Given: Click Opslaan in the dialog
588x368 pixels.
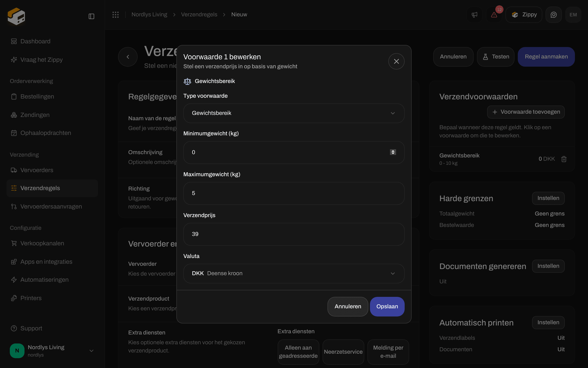Looking at the screenshot, I should pos(387,306).
